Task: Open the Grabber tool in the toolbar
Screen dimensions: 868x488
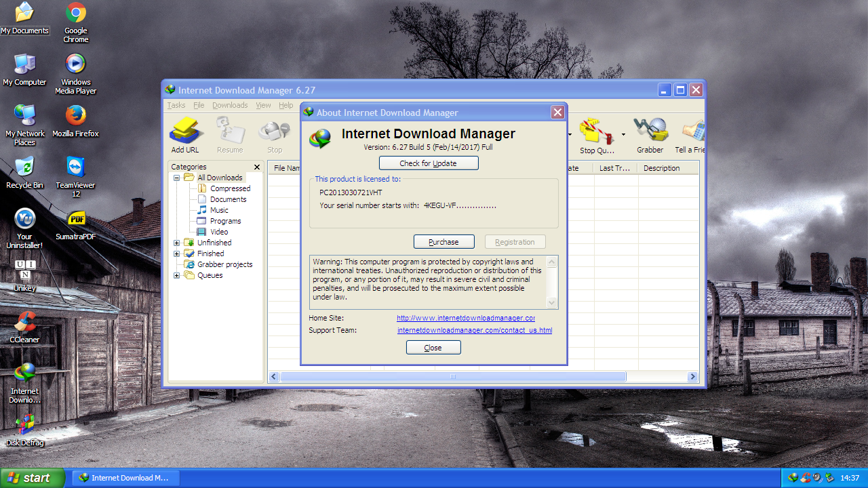Action: click(x=650, y=135)
